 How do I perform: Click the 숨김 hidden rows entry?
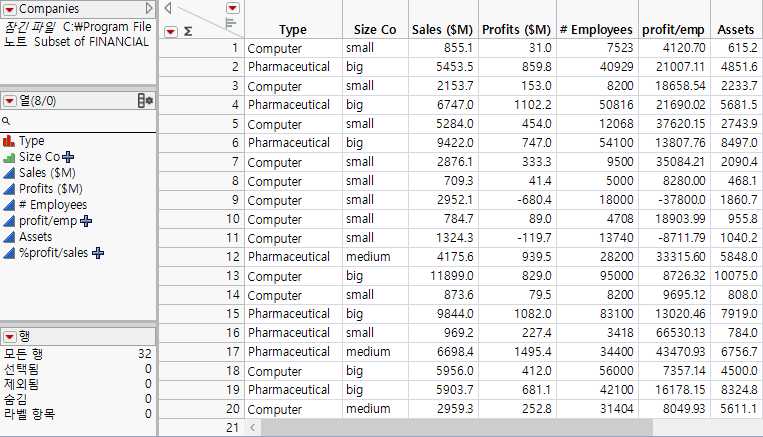click(78, 399)
